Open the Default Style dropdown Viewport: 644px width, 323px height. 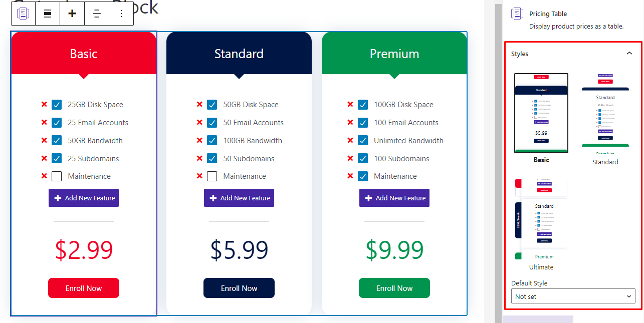(573, 296)
